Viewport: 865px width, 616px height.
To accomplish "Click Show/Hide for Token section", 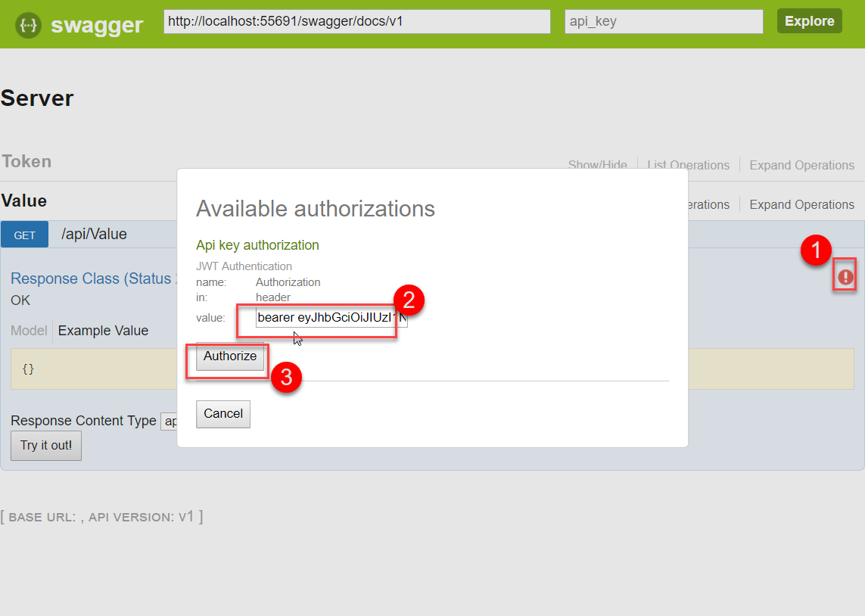I will pyautogui.click(x=598, y=164).
